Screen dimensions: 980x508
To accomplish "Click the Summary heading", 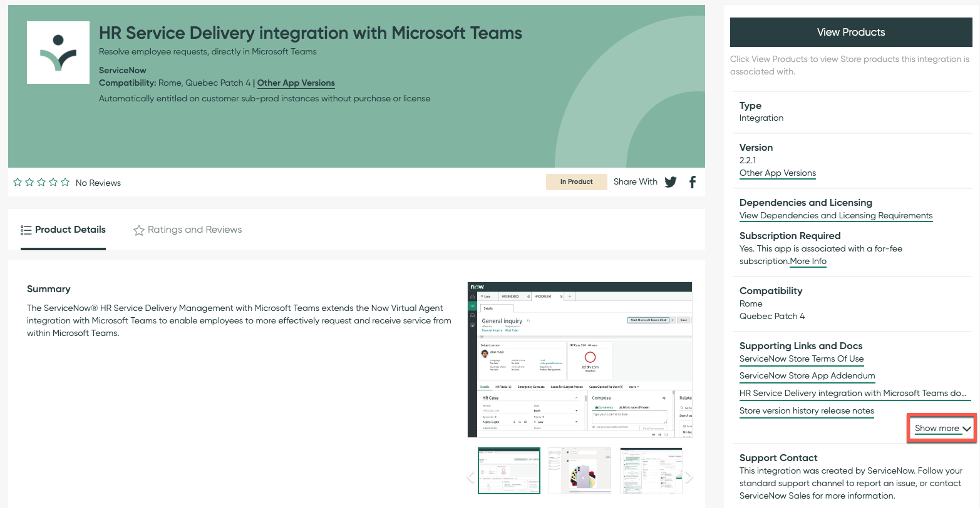I will [x=49, y=289].
